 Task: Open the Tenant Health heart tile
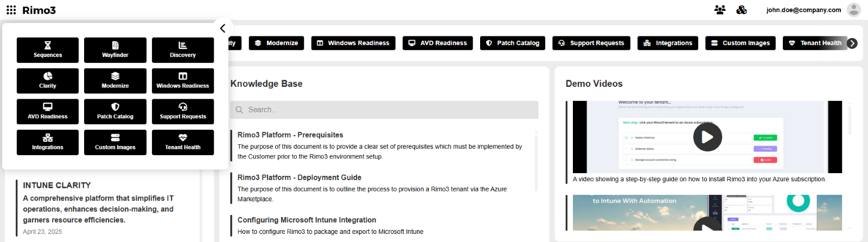(x=183, y=142)
